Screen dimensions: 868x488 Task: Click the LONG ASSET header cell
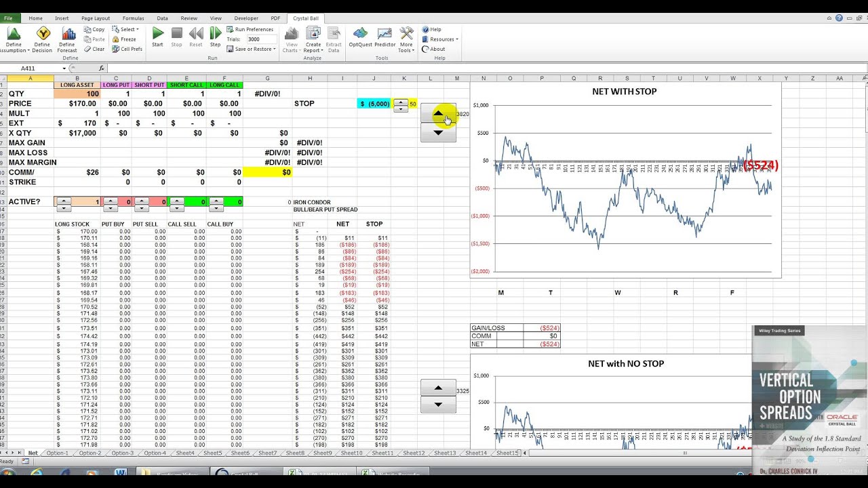(77, 85)
